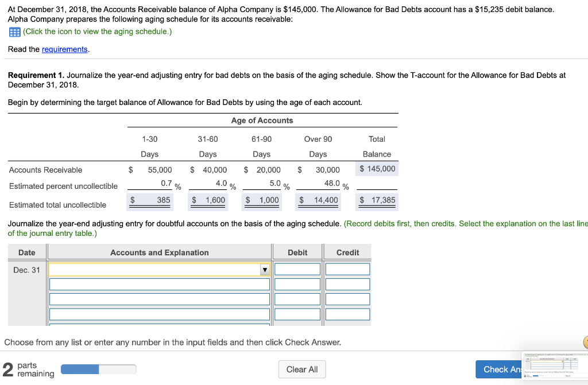Click the first row Credit field

point(347,269)
